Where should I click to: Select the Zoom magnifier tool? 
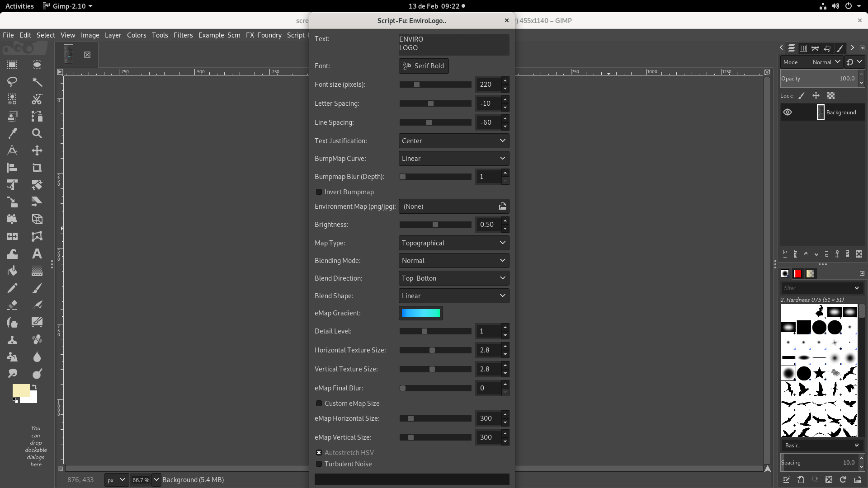(x=37, y=133)
